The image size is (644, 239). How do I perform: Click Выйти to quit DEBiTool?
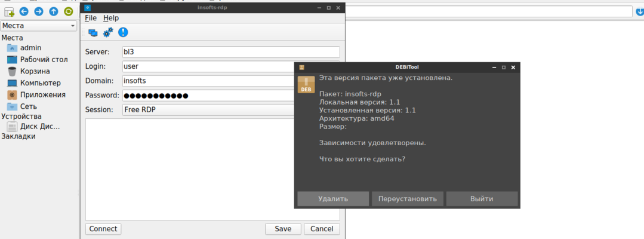482,199
